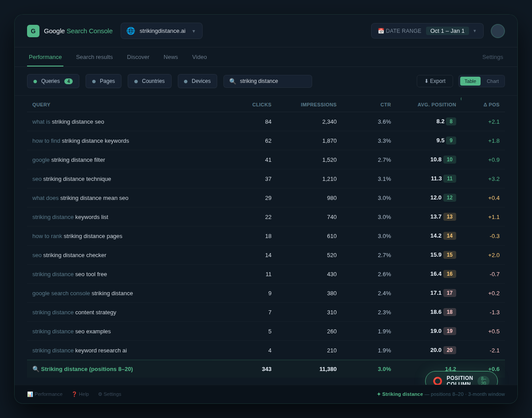This screenshot has width=532, height=418.
Task: Click query 'striking distance keyword research ai'
Action: click(79, 350)
